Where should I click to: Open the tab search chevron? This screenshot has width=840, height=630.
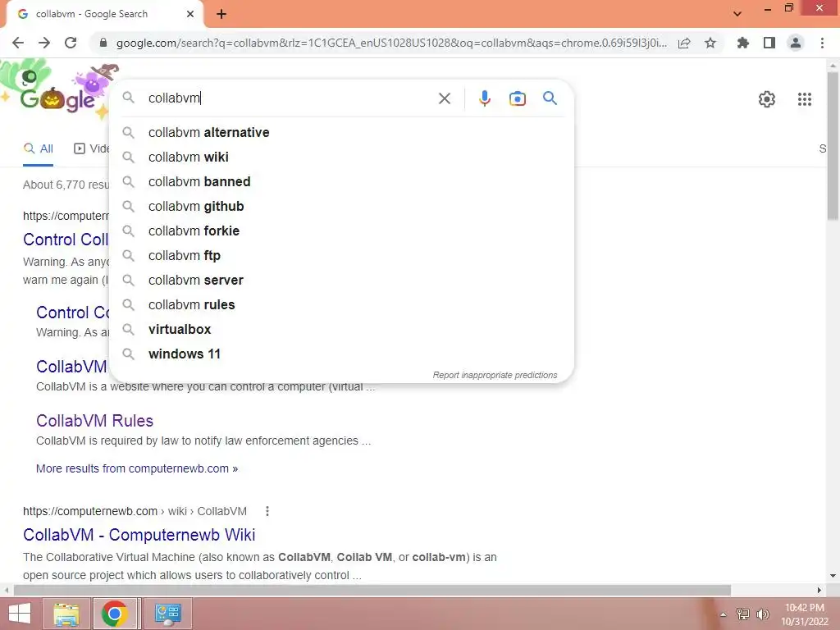click(x=737, y=14)
